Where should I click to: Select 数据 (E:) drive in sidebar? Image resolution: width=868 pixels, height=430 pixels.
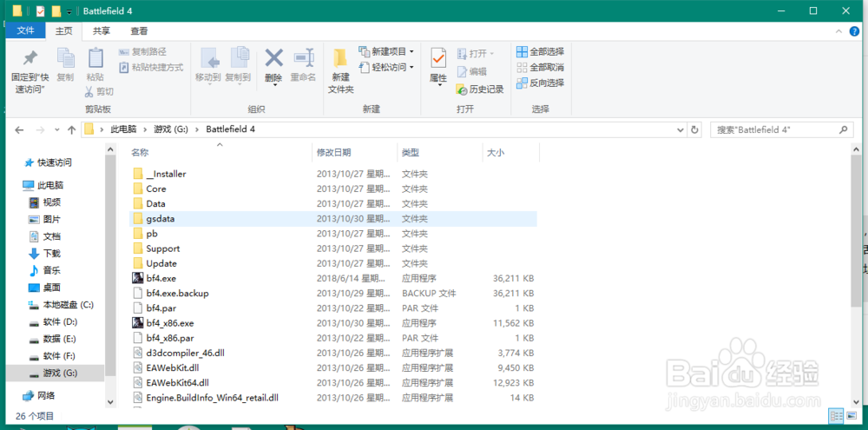pos(54,339)
